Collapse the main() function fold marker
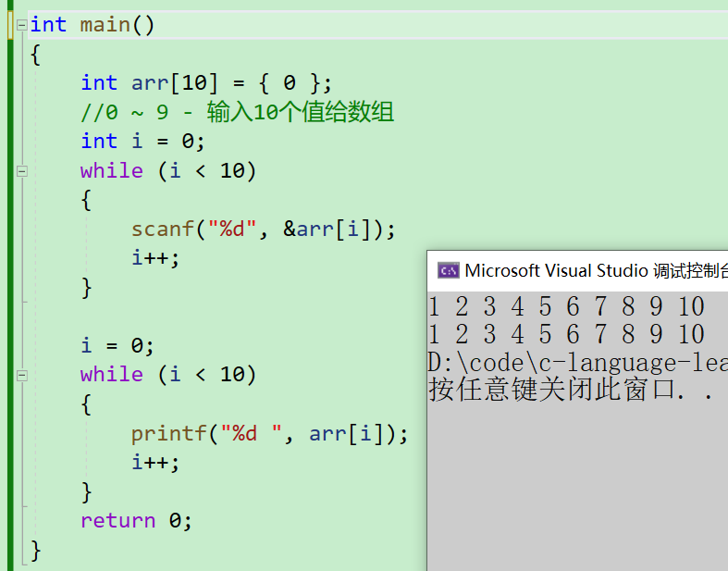 [x=21, y=25]
